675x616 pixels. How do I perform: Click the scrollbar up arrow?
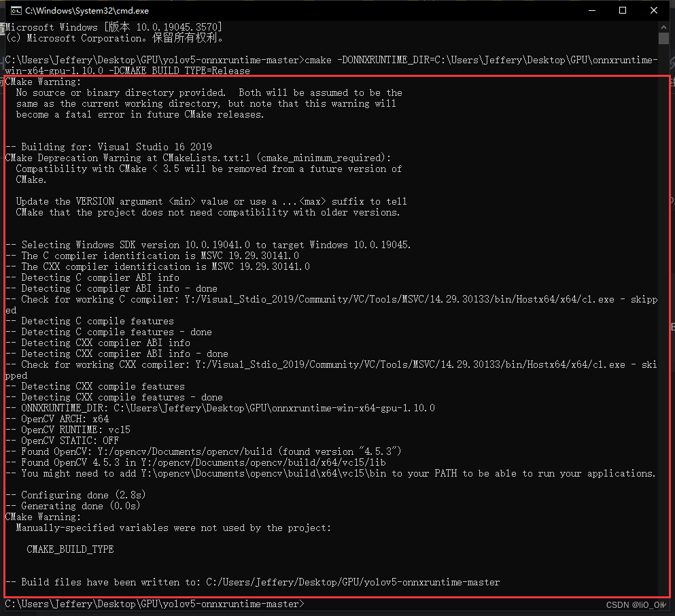663,27
